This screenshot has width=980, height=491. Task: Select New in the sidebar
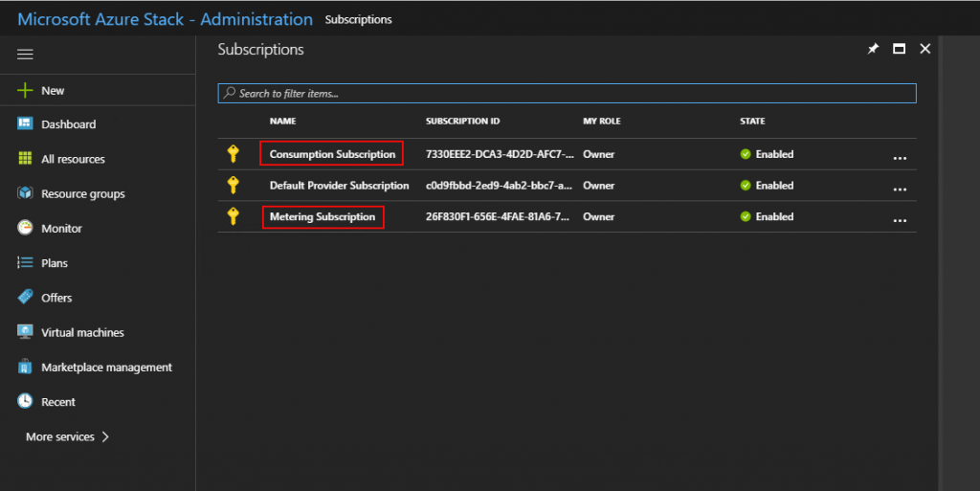[x=53, y=91]
